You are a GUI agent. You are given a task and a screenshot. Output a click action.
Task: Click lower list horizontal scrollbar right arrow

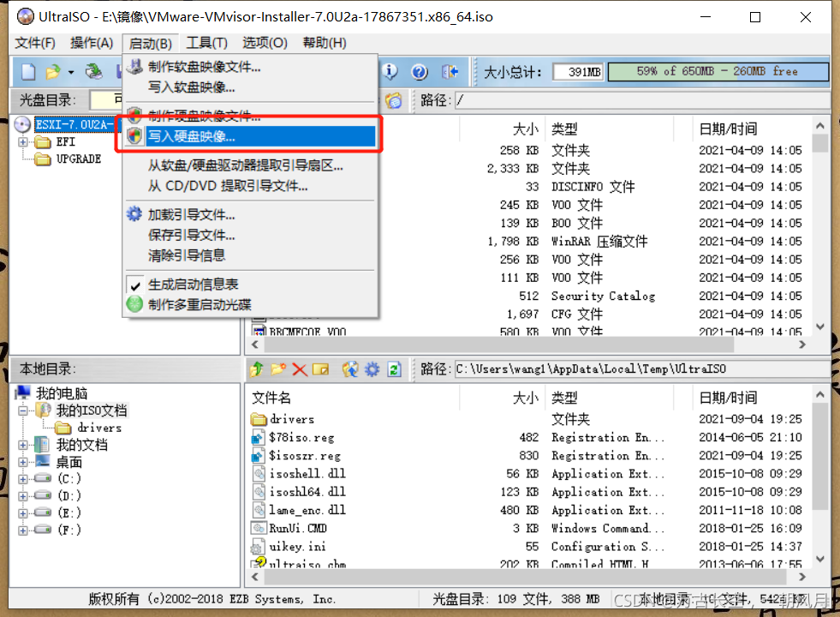click(x=802, y=577)
